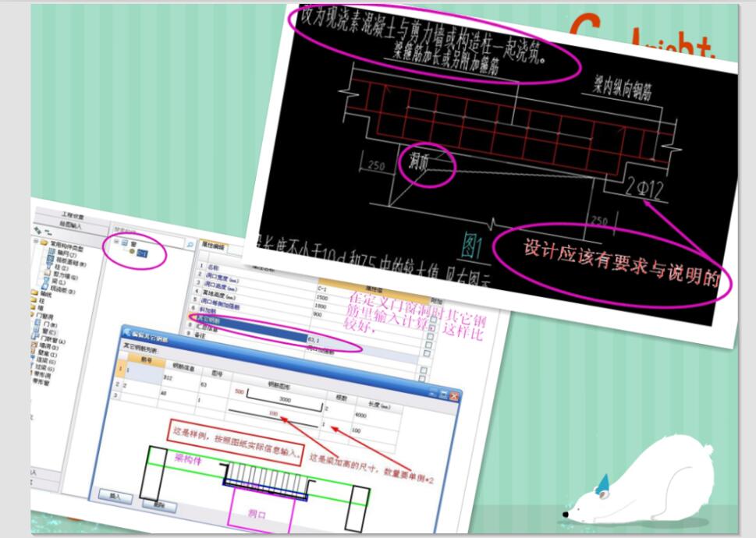Open the 工程设置 tab
756x538 pixels.
pos(73,216)
